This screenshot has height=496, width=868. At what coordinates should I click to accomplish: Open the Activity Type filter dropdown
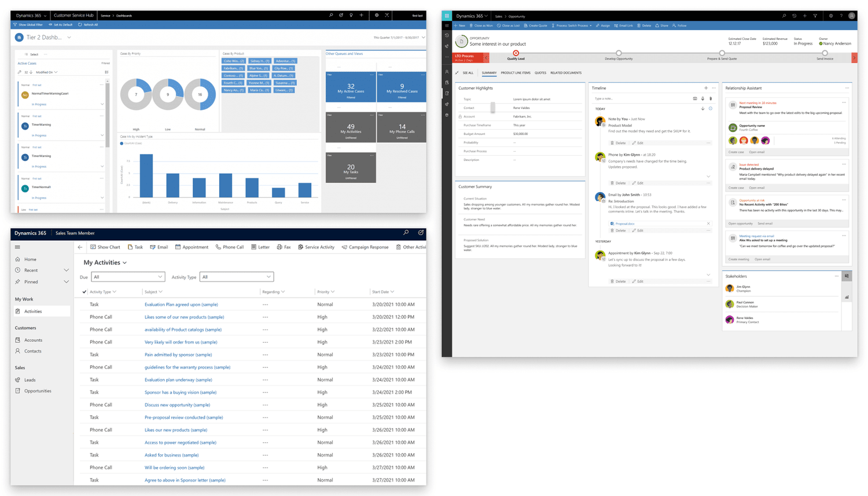(x=236, y=277)
